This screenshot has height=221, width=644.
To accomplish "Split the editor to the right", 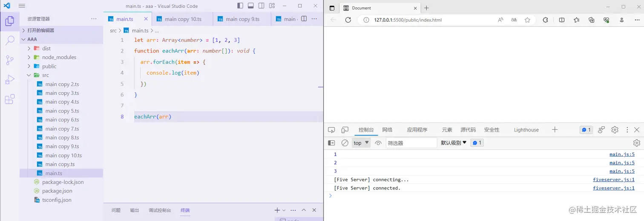I will (x=304, y=19).
